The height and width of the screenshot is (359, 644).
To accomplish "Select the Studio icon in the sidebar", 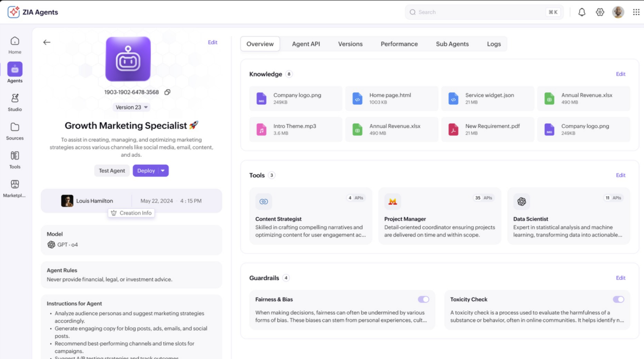I will [x=15, y=101].
